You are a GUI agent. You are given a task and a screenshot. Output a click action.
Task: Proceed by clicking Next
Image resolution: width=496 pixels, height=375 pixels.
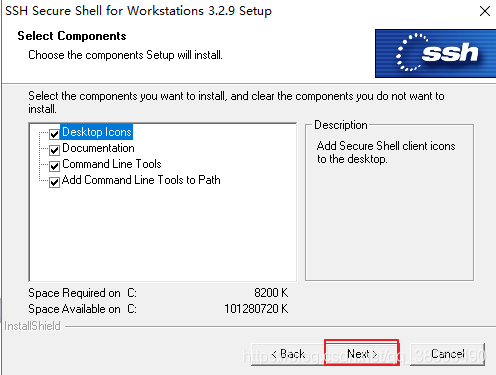(x=362, y=353)
